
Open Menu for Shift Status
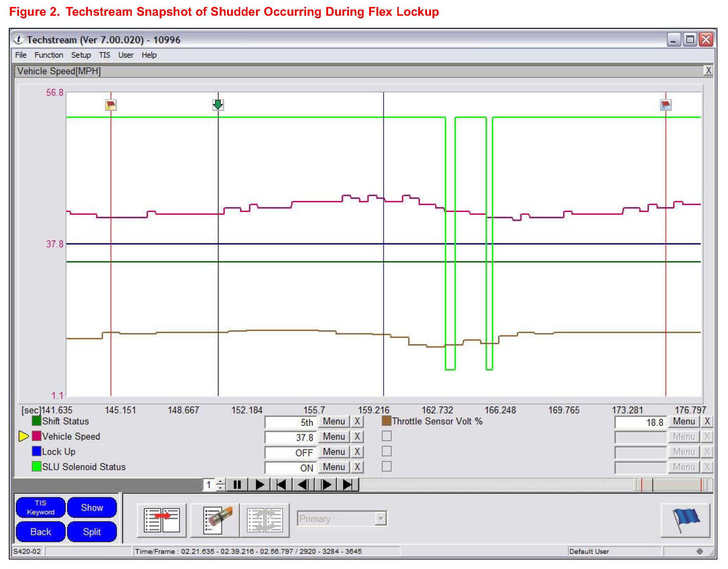pos(334,421)
